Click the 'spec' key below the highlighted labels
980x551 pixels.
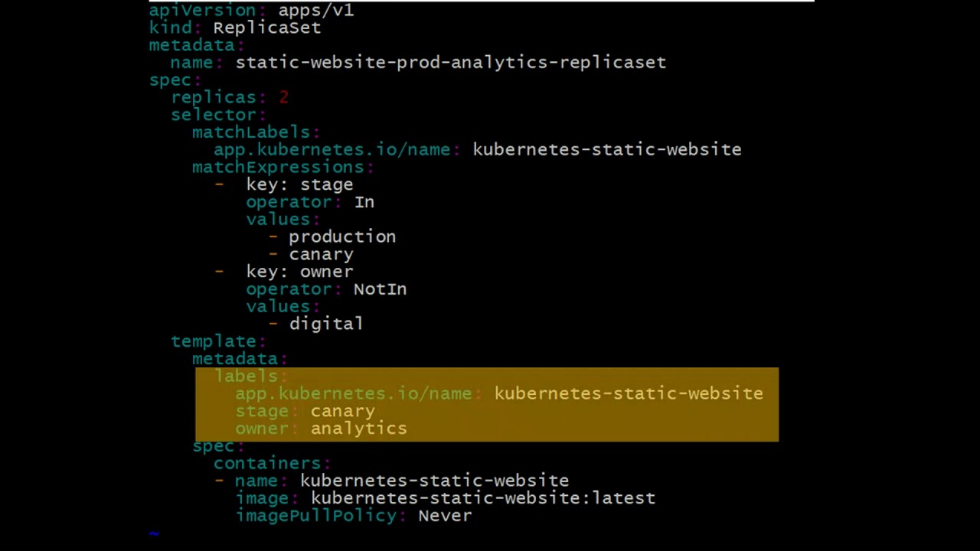coord(213,446)
